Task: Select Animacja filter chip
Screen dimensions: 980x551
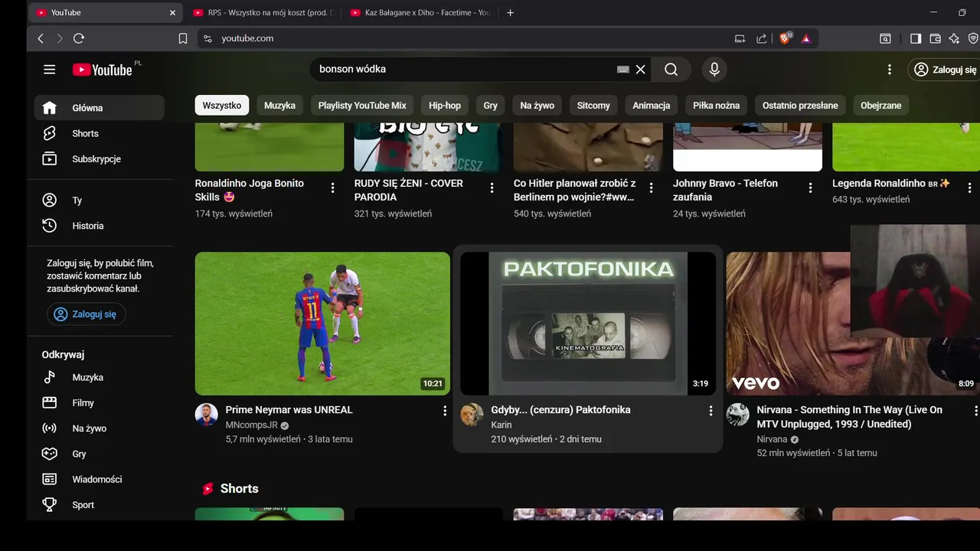Action: (x=652, y=106)
